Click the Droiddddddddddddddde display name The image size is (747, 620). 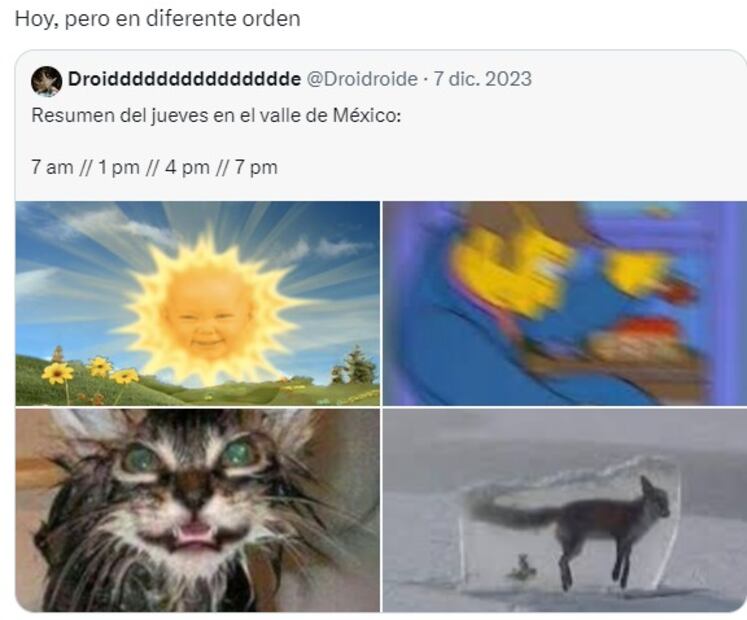click(184, 79)
